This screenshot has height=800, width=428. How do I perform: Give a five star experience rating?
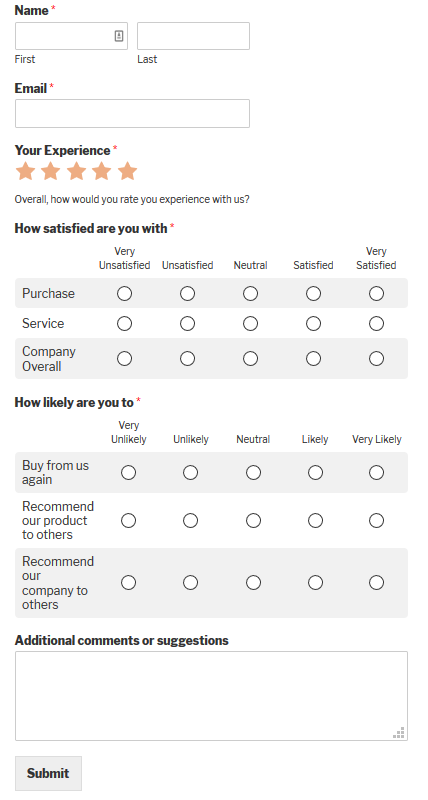[x=127, y=171]
